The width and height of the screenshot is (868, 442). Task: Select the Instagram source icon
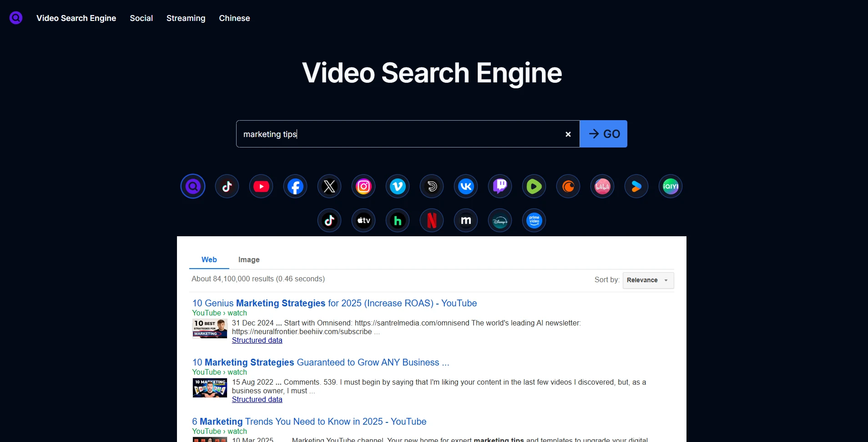(363, 186)
